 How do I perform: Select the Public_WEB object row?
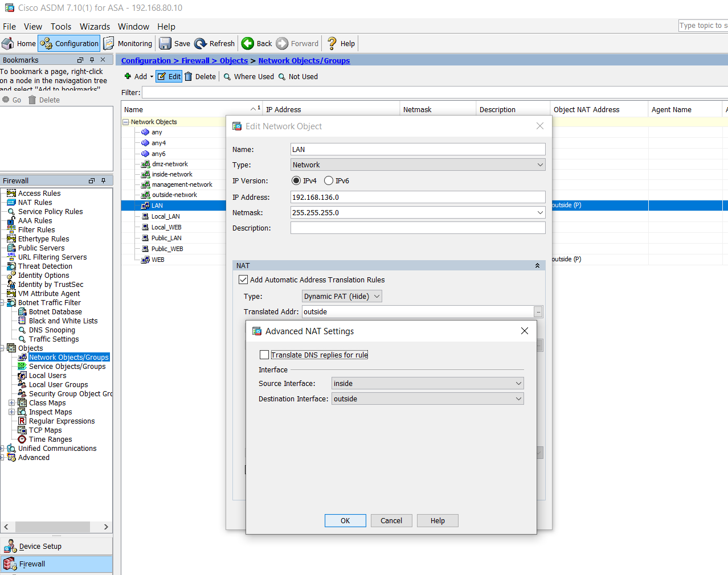[x=167, y=249]
